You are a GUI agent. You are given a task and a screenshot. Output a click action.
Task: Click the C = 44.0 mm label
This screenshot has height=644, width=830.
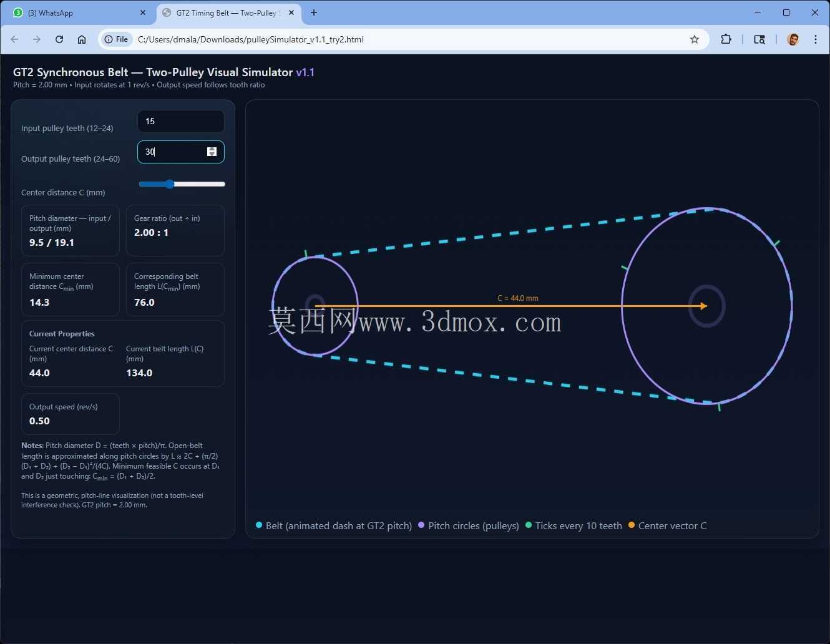[517, 298]
